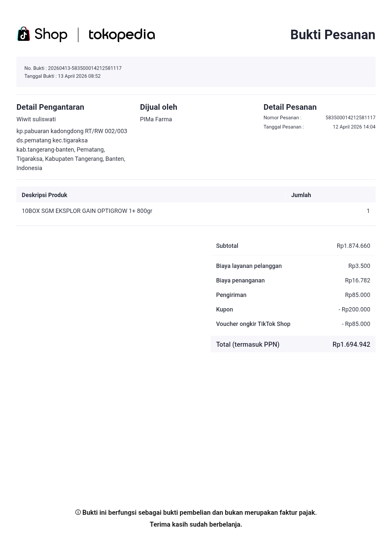392x555 pixels.
Task: Click the Jumlah column header
Action: coord(301,195)
